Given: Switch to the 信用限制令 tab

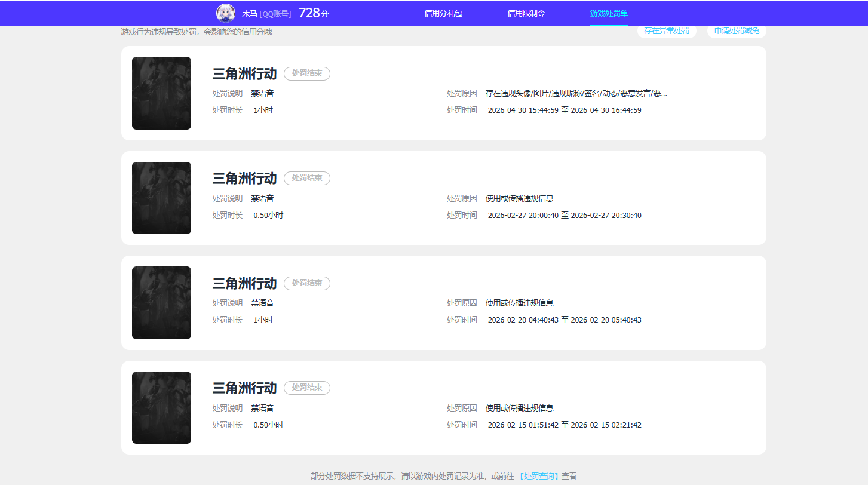Looking at the screenshot, I should point(526,13).
